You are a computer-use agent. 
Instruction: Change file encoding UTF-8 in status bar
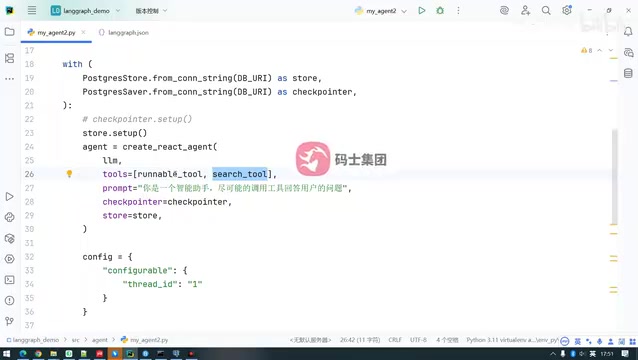click(418, 340)
